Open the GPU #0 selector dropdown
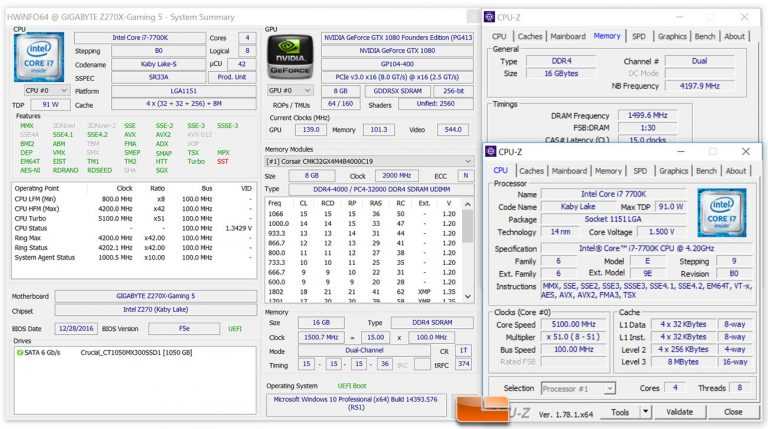Viewport: 768px width, 429px height. [x=290, y=91]
